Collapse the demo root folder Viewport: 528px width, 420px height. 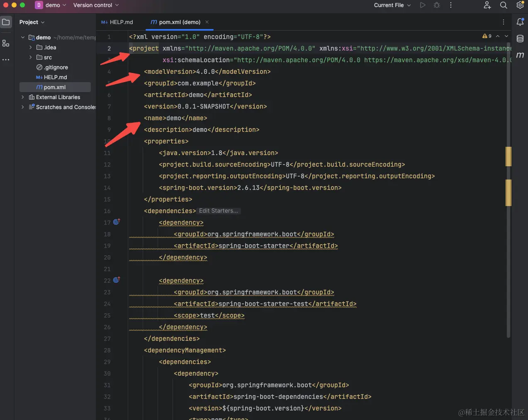(23, 37)
